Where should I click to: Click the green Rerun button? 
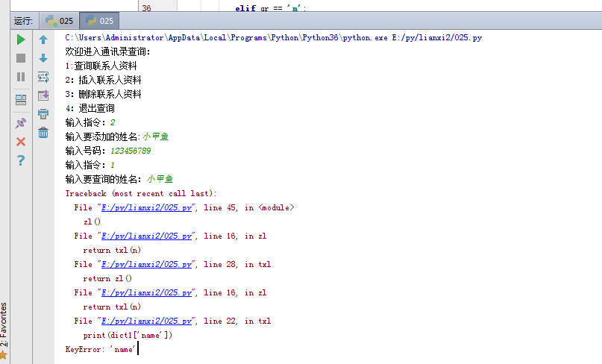click(21, 39)
